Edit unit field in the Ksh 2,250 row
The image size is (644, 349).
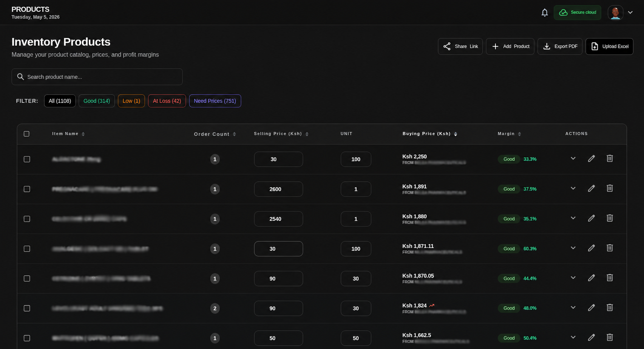pos(356,159)
